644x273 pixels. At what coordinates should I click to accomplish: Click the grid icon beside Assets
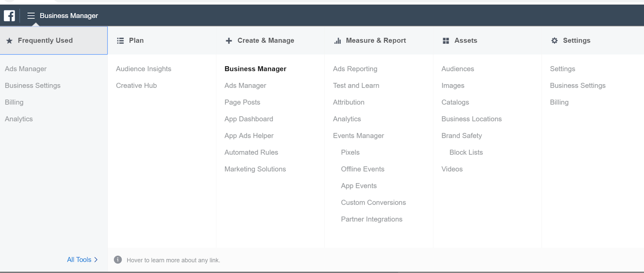(x=446, y=41)
